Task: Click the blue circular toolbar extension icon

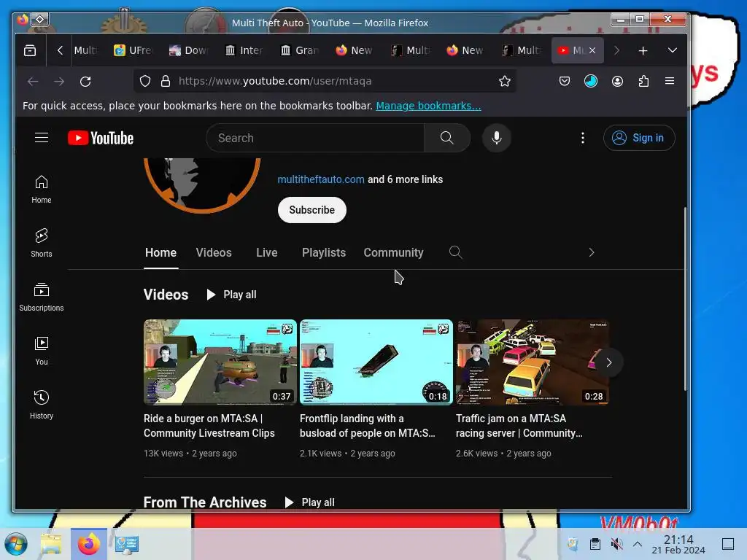Action: coord(591,82)
